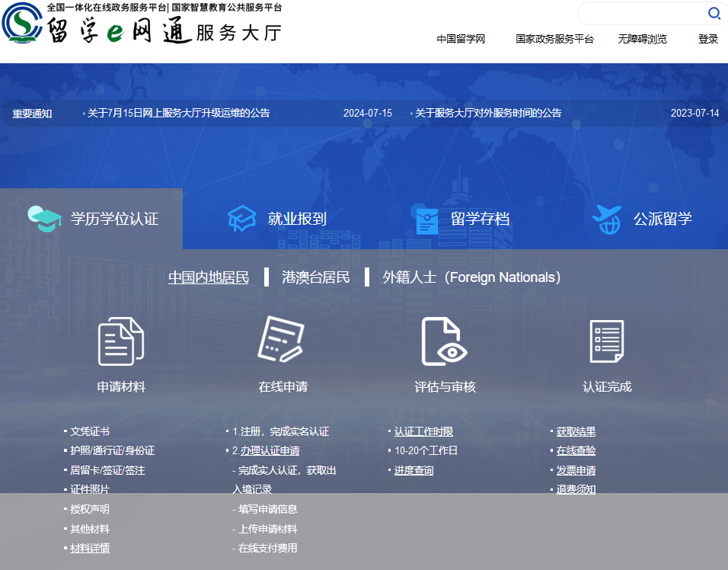Click the 重要通知 label
The width and height of the screenshot is (728, 570).
(x=32, y=114)
